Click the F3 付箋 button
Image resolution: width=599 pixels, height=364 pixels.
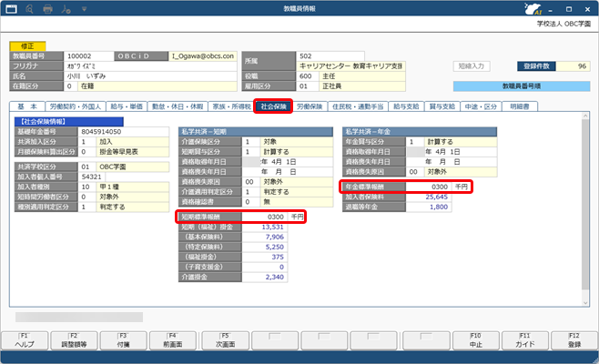124,340
